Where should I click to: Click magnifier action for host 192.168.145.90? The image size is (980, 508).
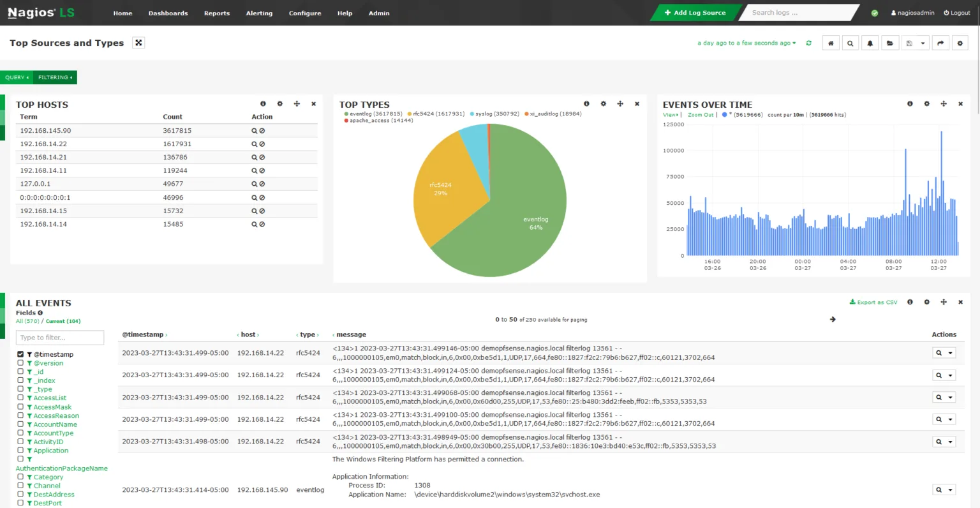(254, 131)
